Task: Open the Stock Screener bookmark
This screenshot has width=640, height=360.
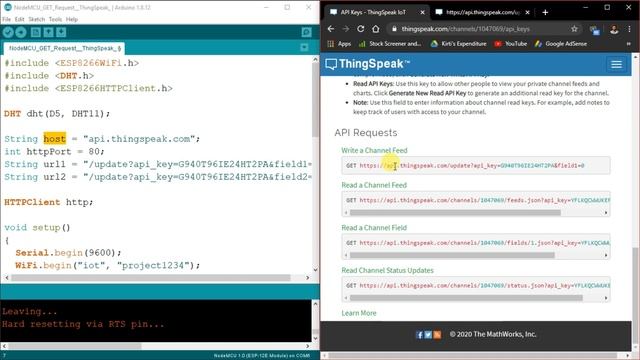Action: [x=390, y=44]
